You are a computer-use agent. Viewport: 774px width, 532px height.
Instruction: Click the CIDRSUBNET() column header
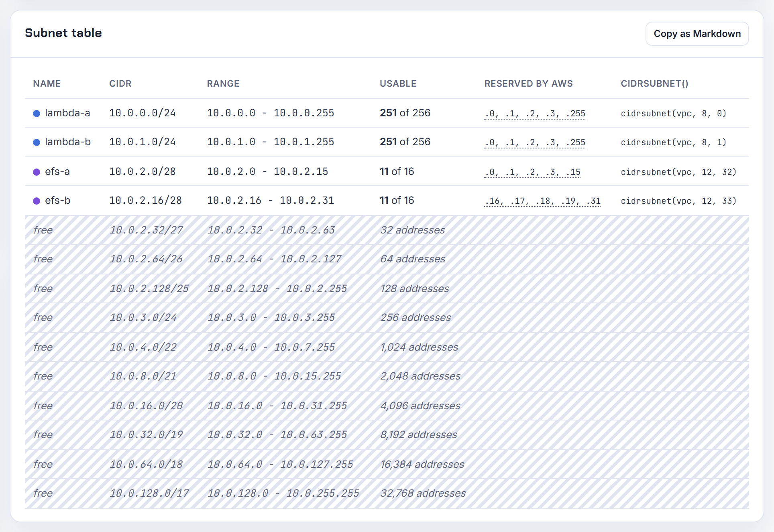pyautogui.click(x=655, y=83)
